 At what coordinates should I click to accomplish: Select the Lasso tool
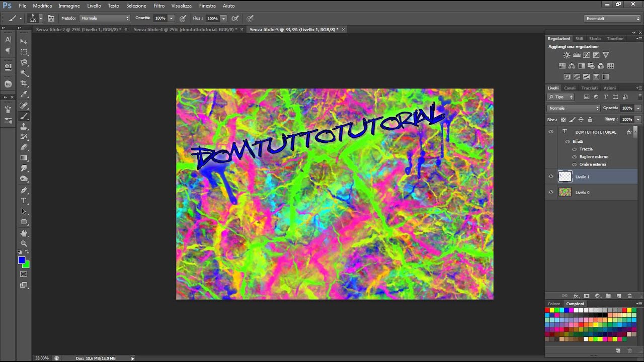(x=24, y=62)
